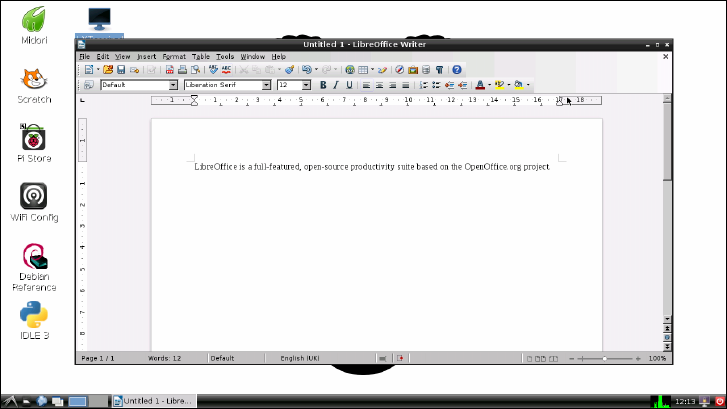Click the vertical scrollbar down arrow
727x409 pixels.
tap(667, 319)
